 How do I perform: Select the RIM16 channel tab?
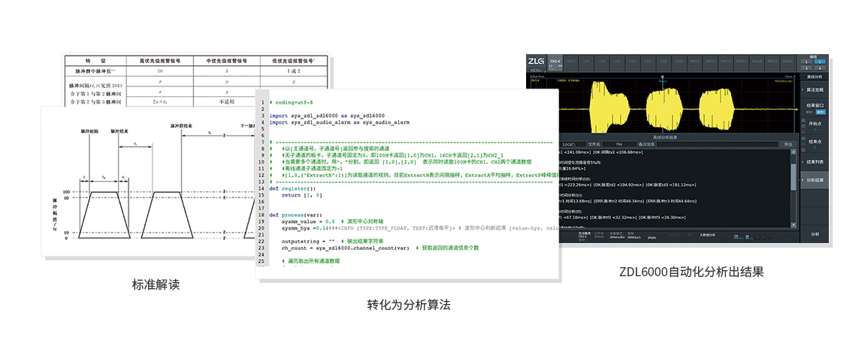click(x=788, y=63)
